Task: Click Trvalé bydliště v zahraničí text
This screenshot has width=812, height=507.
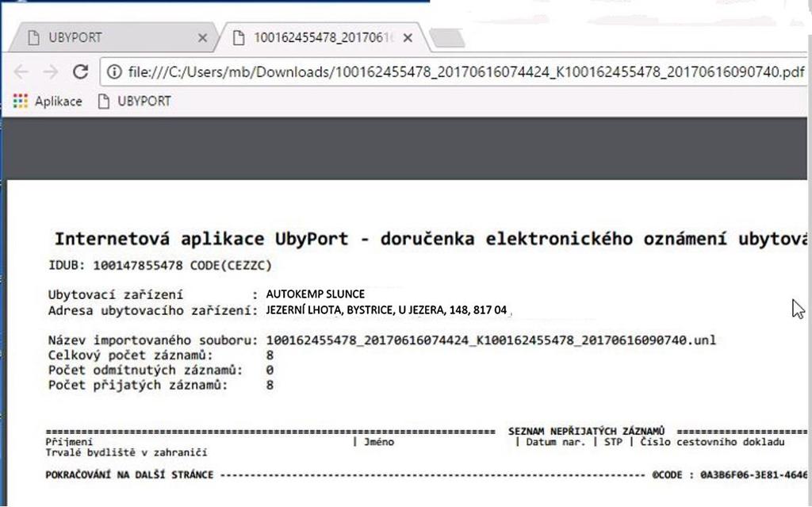Action: pyautogui.click(x=126, y=452)
